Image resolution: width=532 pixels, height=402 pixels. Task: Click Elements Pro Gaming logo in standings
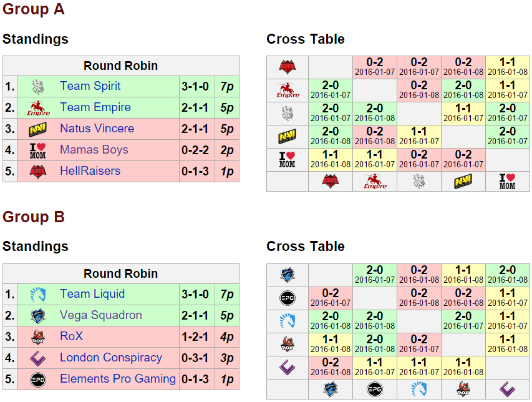point(38,379)
